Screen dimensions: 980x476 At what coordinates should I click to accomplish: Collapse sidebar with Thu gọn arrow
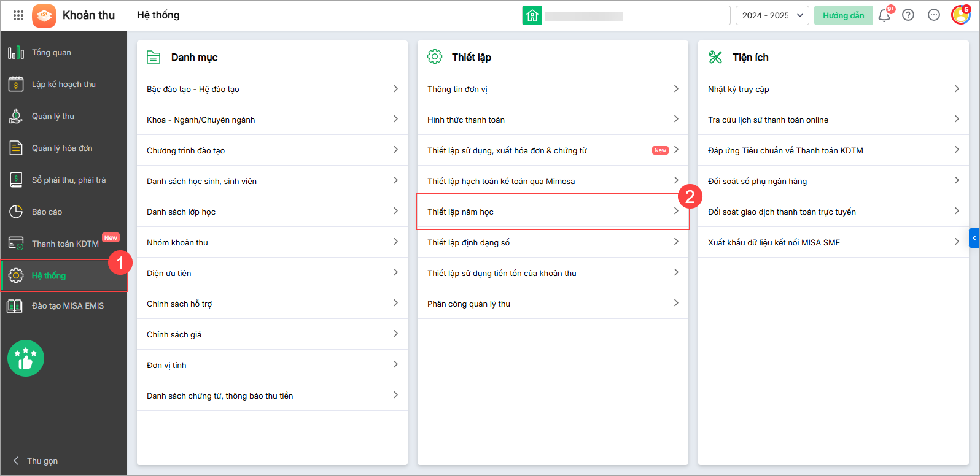[x=16, y=461]
